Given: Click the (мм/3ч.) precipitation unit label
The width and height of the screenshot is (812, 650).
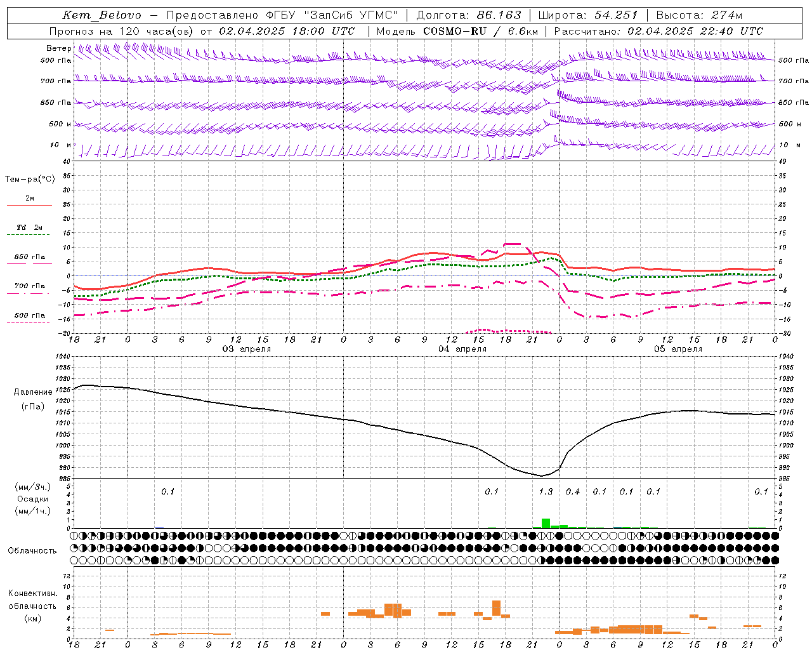Looking at the screenshot, I should coord(33,487).
